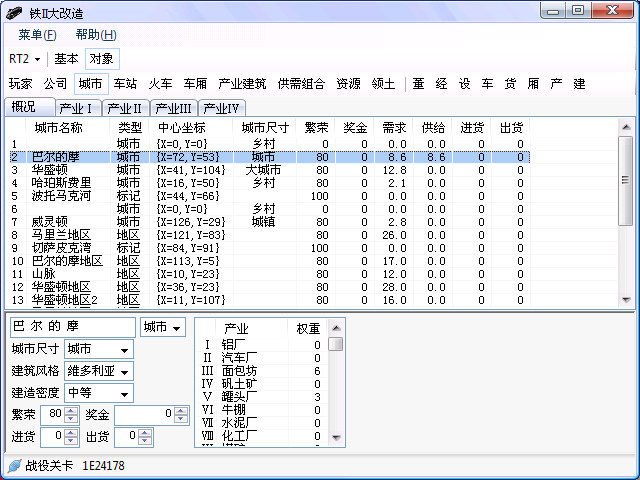
Task: Open the 产业IV tab
Action: 222,108
